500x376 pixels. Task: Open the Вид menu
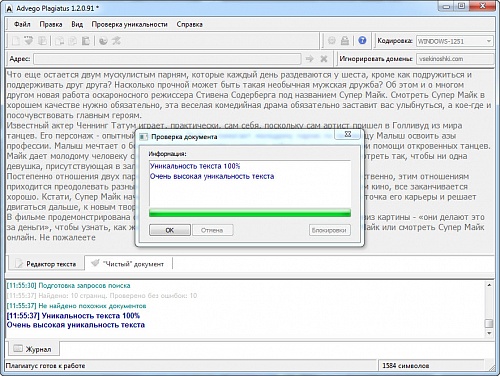coord(77,24)
